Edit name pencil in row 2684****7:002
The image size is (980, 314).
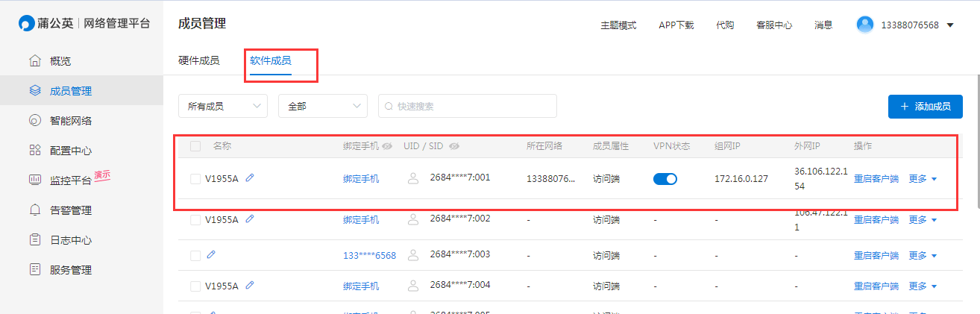click(x=250, y=219)
